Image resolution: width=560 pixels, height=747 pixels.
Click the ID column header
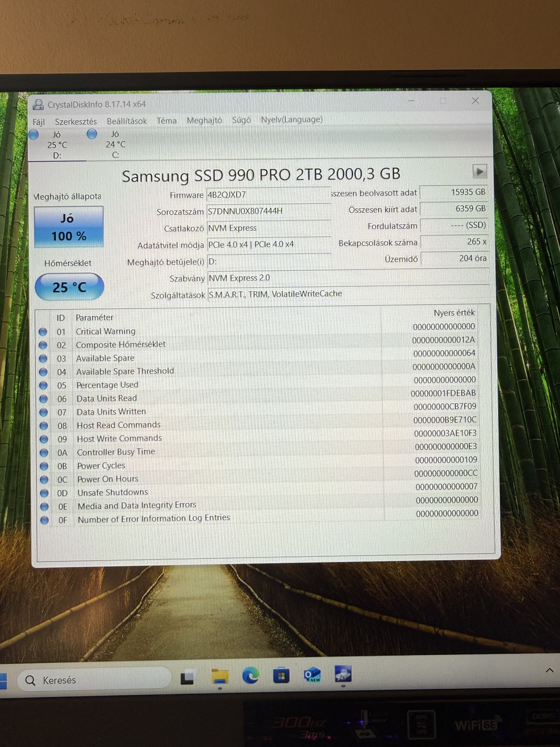pyautogui.click(x=61, y=318)
